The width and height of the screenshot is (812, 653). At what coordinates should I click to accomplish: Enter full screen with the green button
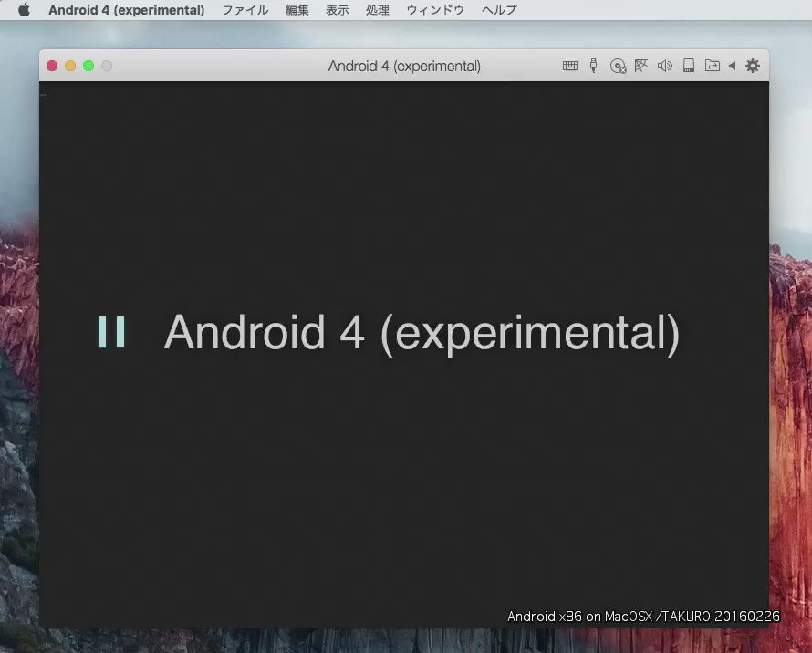tap(88, 66)
